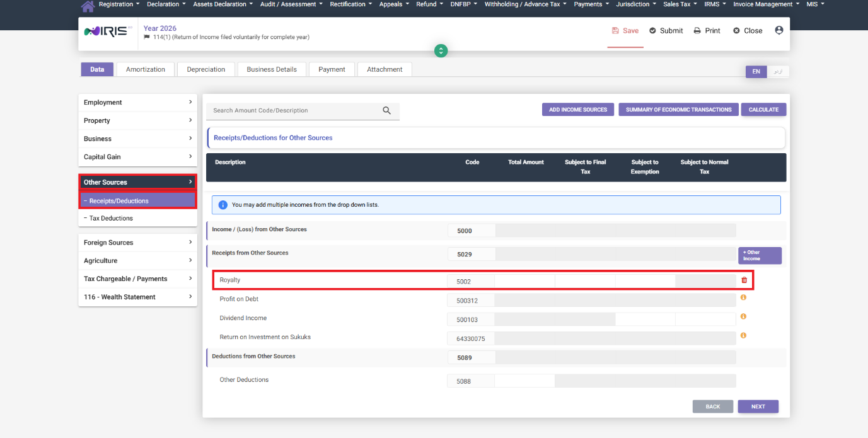868x438 pixels.
Task: Click the IRIS logo
Action: coord(108,31)
